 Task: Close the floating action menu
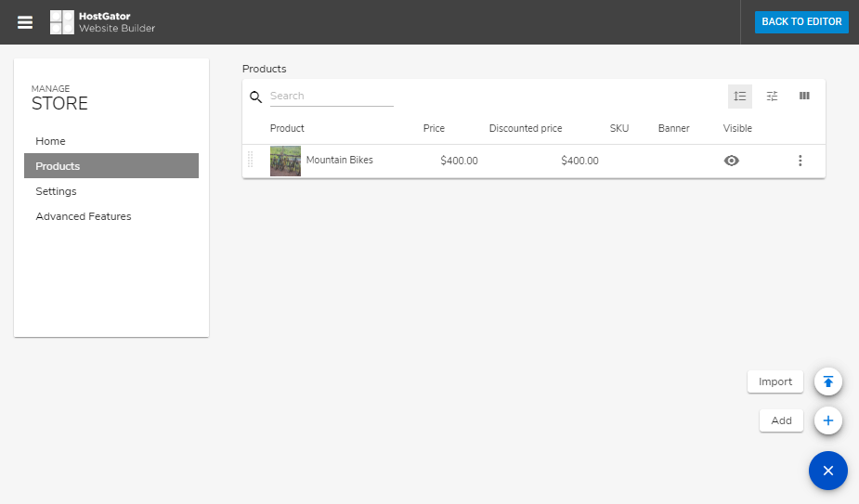tap(828, 471)
